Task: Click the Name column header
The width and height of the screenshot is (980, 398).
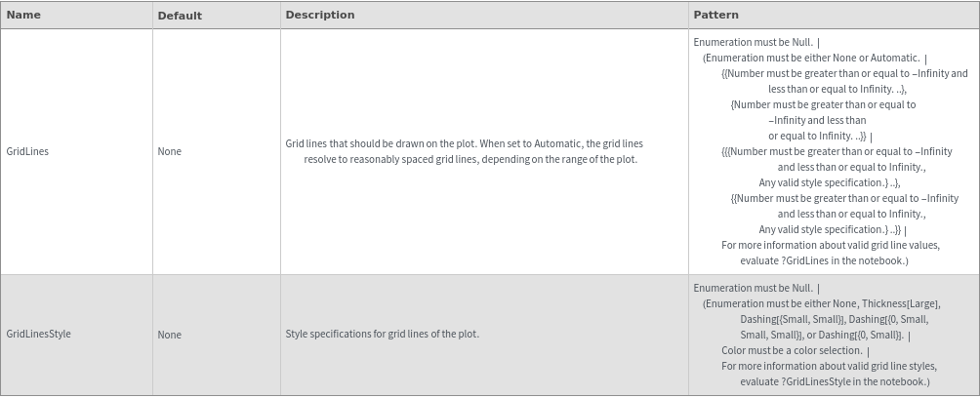Action: 23,15
